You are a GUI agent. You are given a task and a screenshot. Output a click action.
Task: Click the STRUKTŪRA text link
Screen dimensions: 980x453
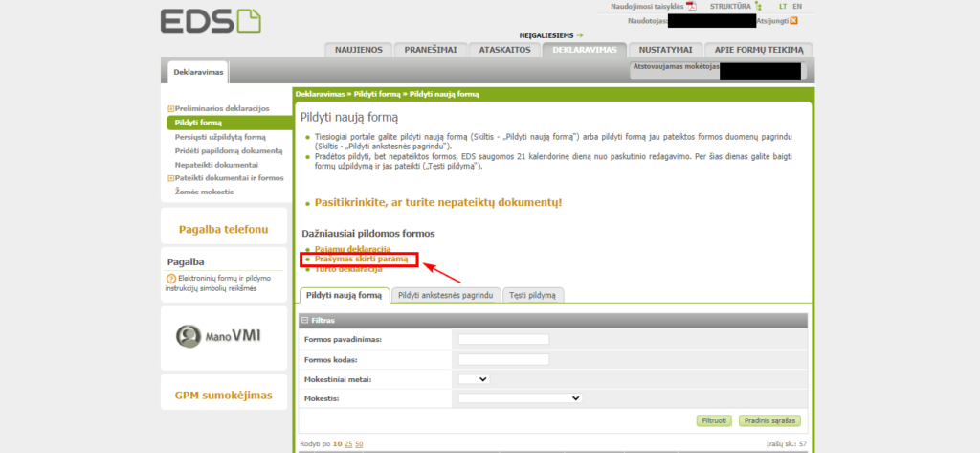[730, 7]
